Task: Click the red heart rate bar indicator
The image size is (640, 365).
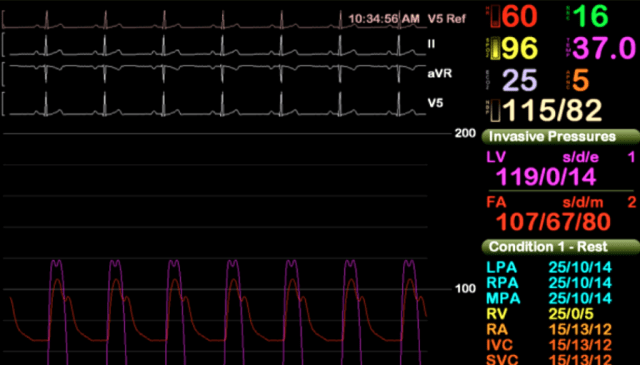Action: [495, 17]
